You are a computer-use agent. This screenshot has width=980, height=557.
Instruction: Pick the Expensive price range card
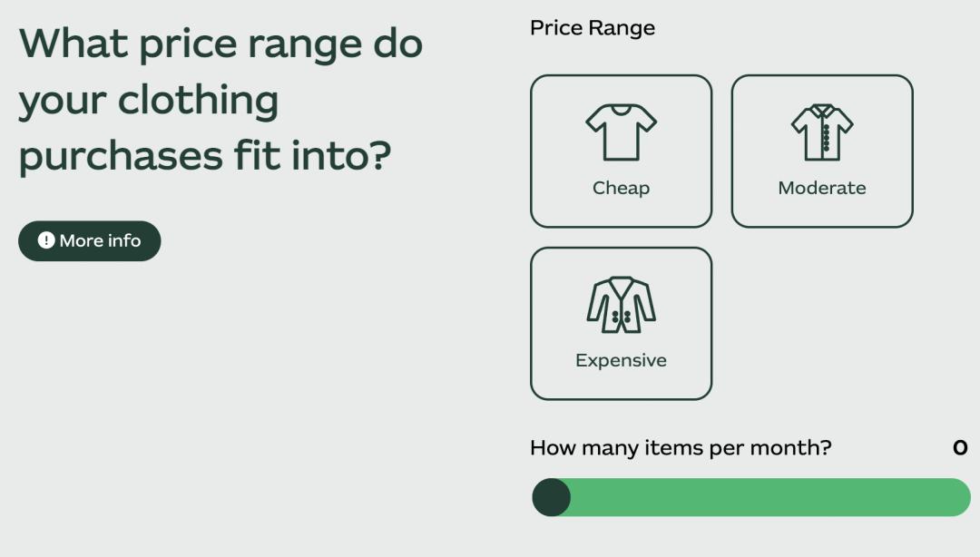pos(621,323)
